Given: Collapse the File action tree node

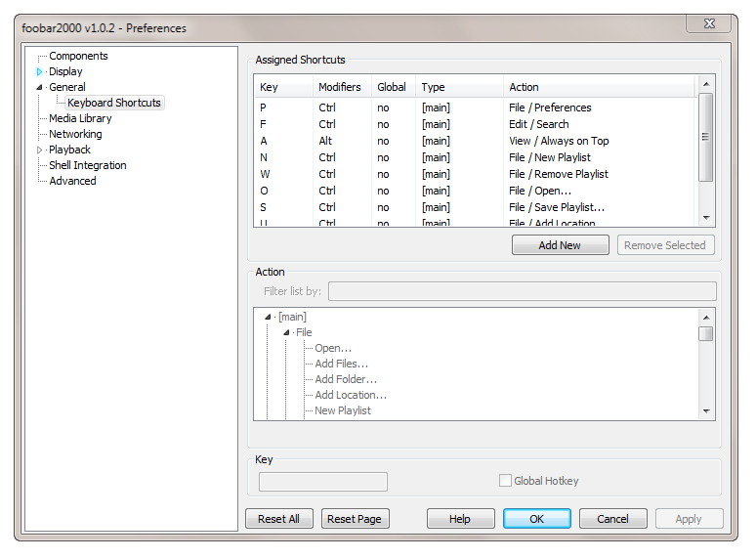Looking at the screenshot, I should click(286, 332).
